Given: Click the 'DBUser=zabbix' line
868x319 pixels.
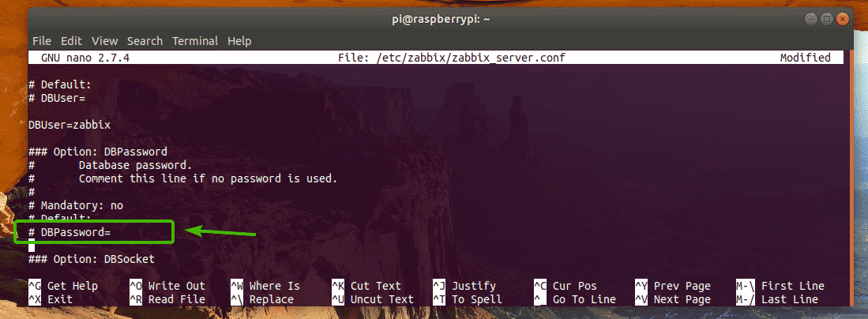Looking at the screenshot, I should [70, 126].
